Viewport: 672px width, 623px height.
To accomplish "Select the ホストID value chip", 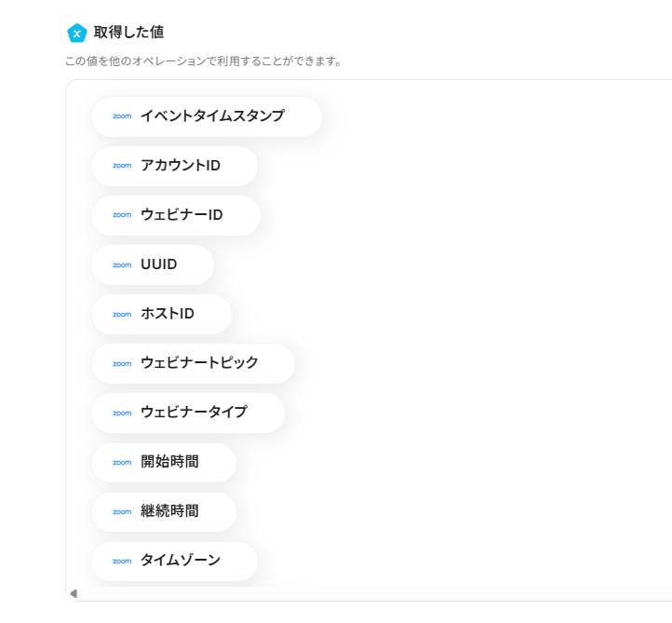I will 168,314.
